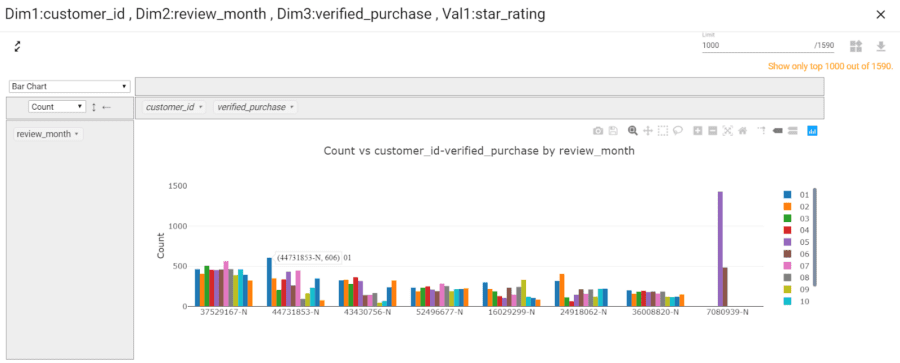Click the camera download-plot-as-PNG icon

click(598, 131)
